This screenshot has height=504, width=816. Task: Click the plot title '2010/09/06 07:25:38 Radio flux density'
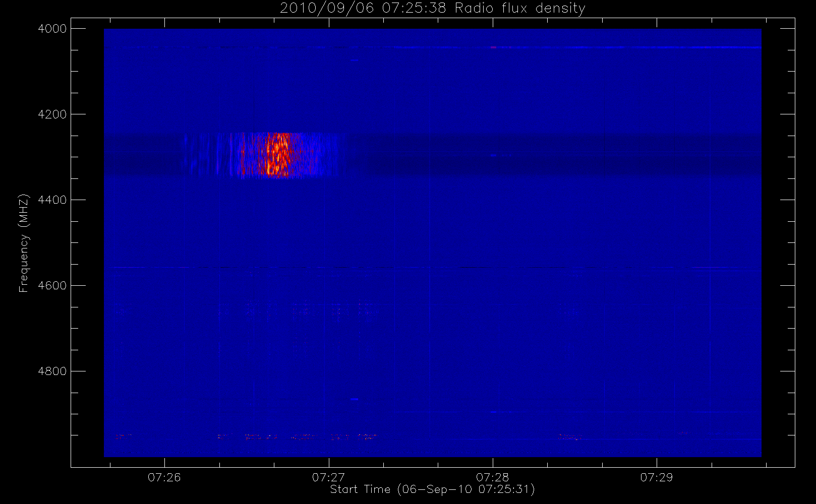coord(433,9)
